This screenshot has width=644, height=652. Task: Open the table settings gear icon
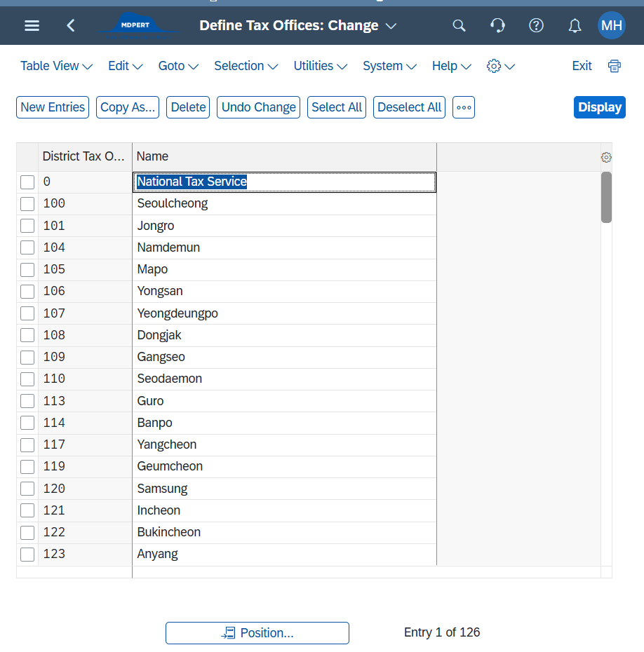[x=606, y=158]
